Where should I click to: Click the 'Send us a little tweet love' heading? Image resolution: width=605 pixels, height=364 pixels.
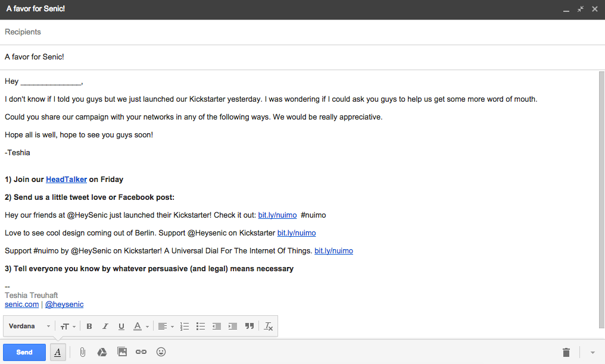tap(89, 197)
